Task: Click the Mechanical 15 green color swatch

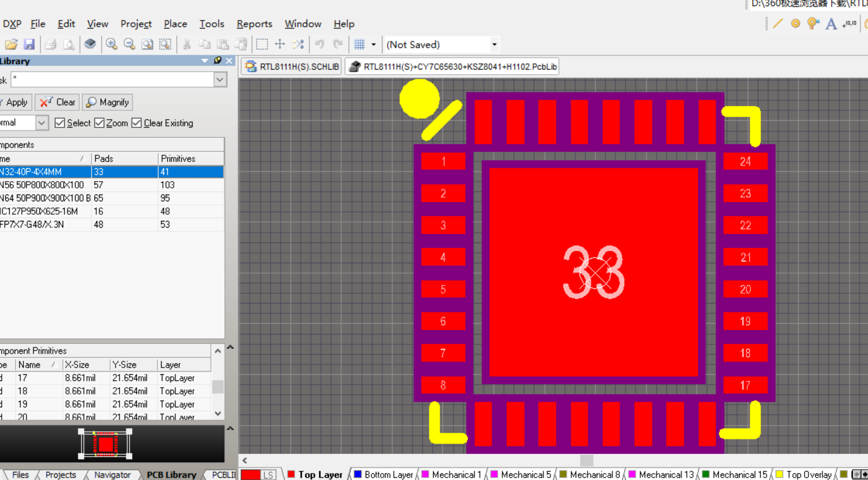Action: (x=706, y=474)
